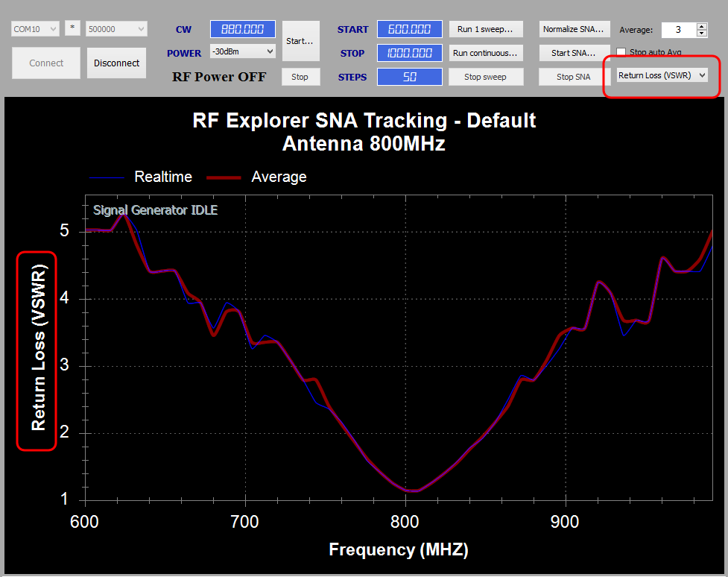The image size is (728, 577).
Task: Click the 800 frequency axis tick label
Action: pyautogui.click(x=405, y=522)
